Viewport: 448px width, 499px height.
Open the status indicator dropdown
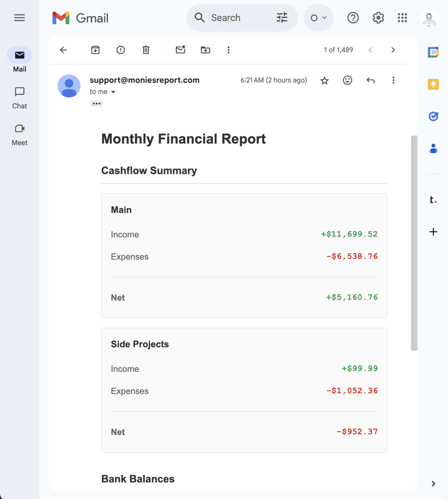click(x=319, y=18)
